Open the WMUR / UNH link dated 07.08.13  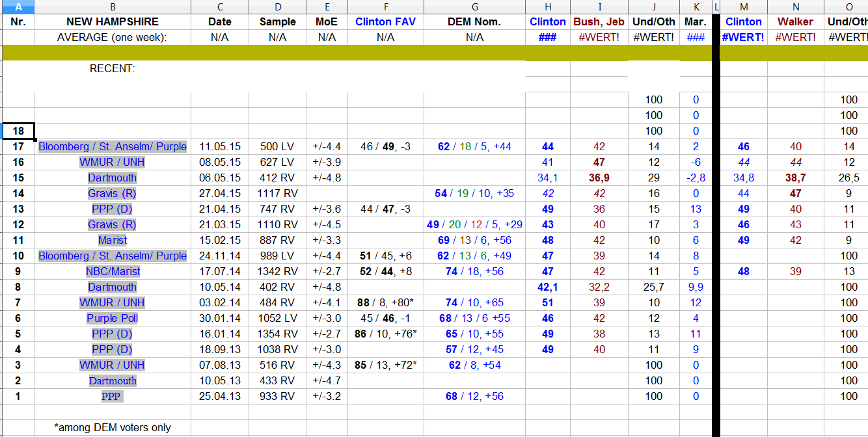pyautogui.click(x=113, y=365)
